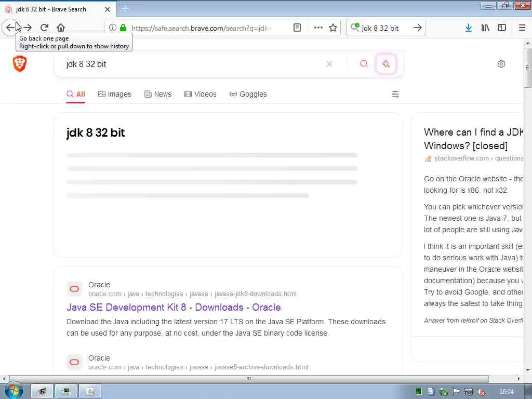Click Oracle favicon of archive-downloads result
Viewport: 532px width, 399px height.
74,362
